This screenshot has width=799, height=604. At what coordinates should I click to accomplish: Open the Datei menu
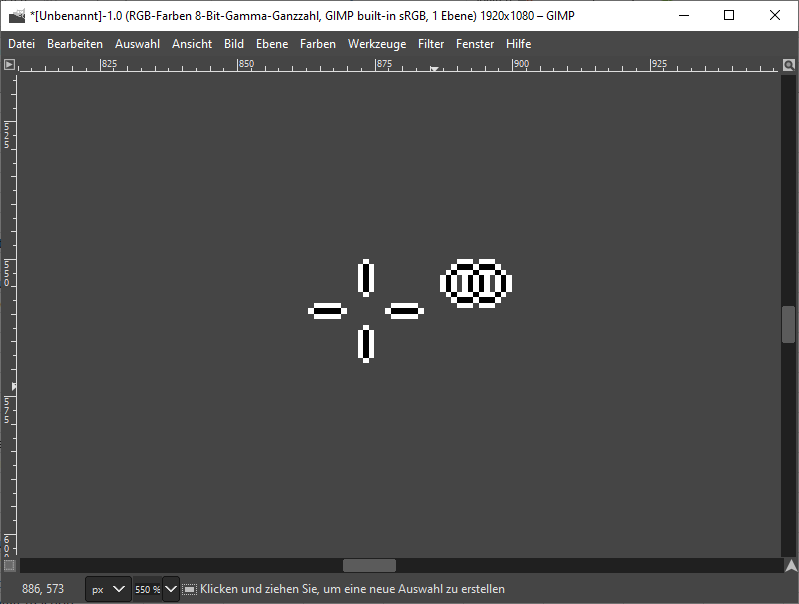(21, 44)
